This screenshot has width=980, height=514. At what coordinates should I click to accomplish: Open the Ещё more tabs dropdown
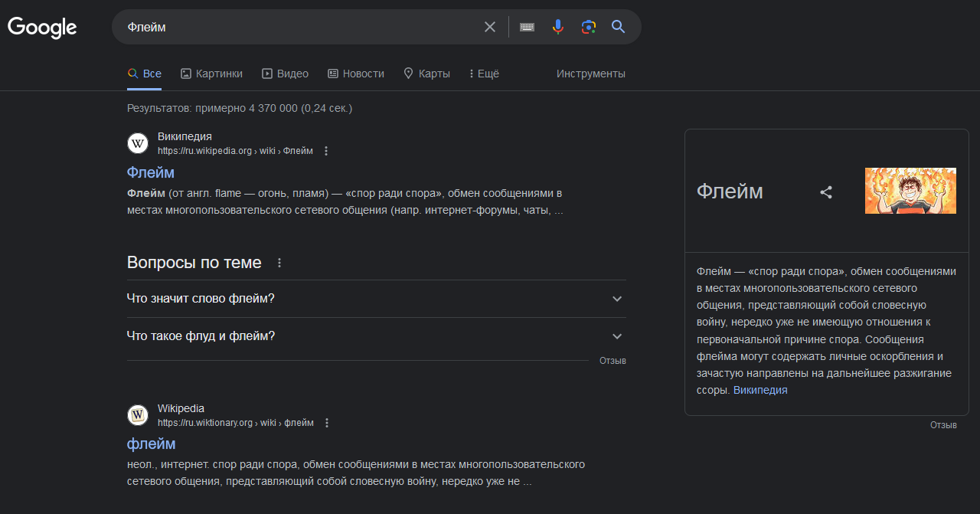484,74
